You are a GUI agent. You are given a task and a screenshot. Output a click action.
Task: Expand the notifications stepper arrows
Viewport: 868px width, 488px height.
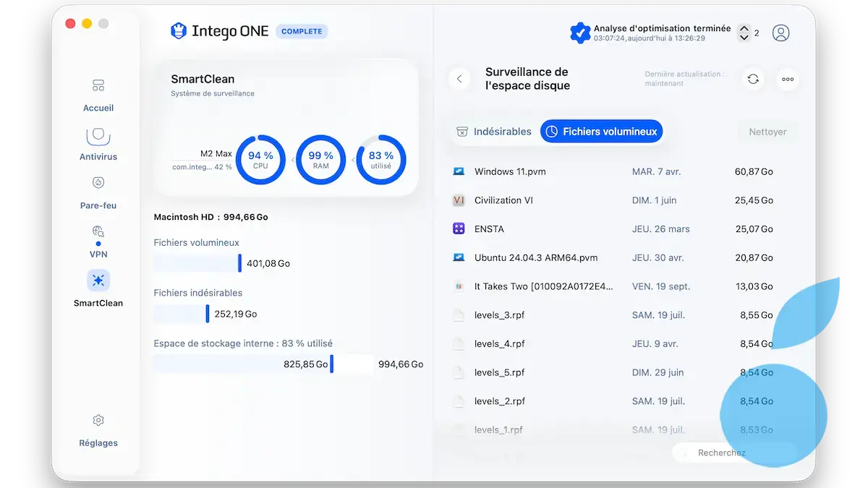pyautogui.click(x=744, y=33)
